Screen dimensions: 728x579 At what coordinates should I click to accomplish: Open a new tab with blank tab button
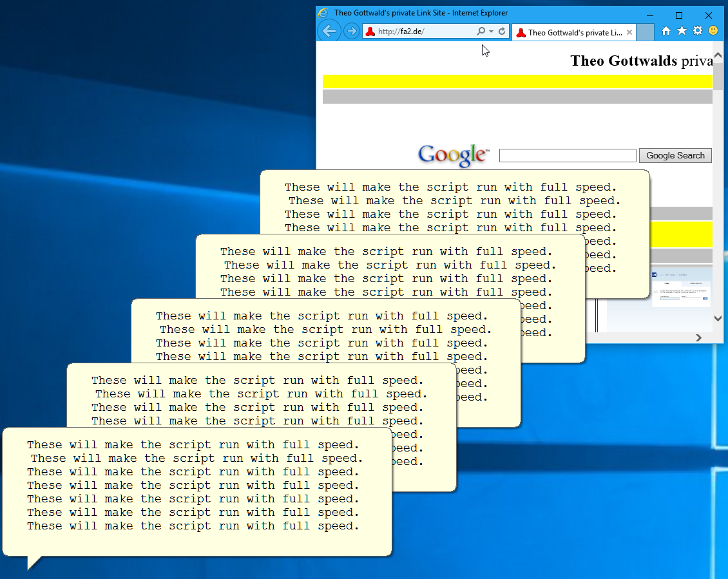click(x=645, y=32)
